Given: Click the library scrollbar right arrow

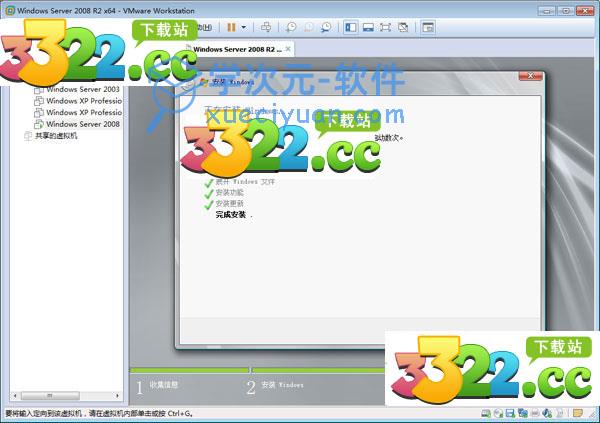Looking at the screenshot, I should 117,395.
